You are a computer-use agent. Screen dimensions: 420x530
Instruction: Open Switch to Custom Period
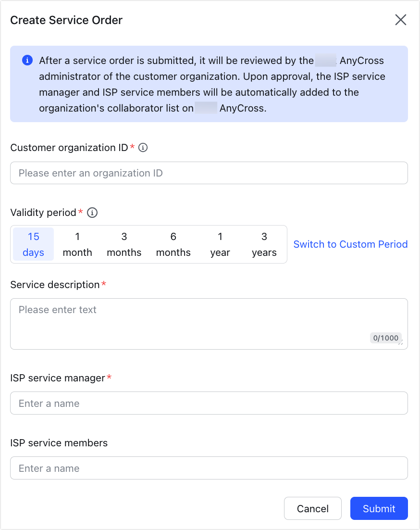click(x=350, y=244)
